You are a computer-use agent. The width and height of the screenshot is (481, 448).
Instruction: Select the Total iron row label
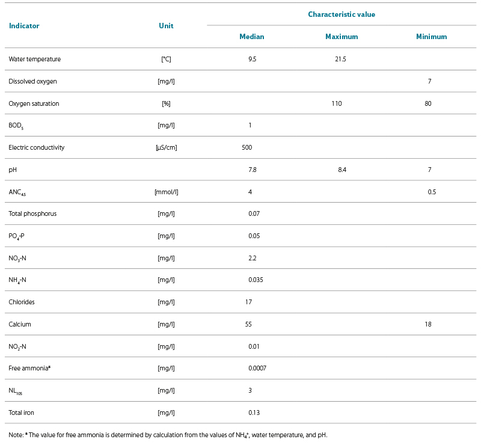coord(23,413)
